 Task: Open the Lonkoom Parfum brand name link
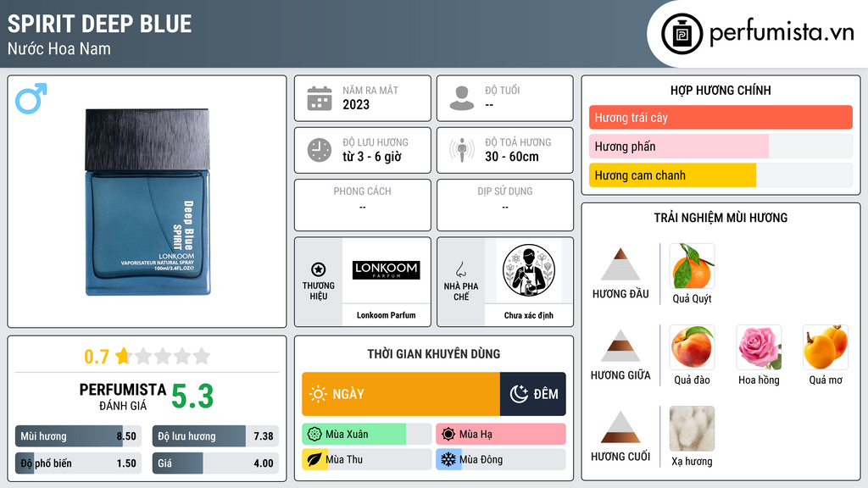[386, 315]
